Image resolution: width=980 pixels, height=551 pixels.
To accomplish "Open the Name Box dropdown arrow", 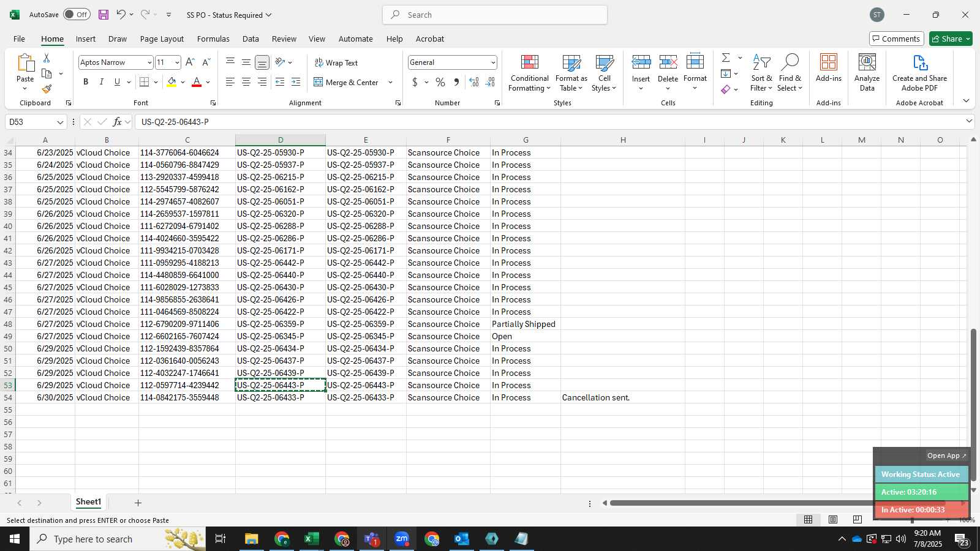I will coord(60,122).
